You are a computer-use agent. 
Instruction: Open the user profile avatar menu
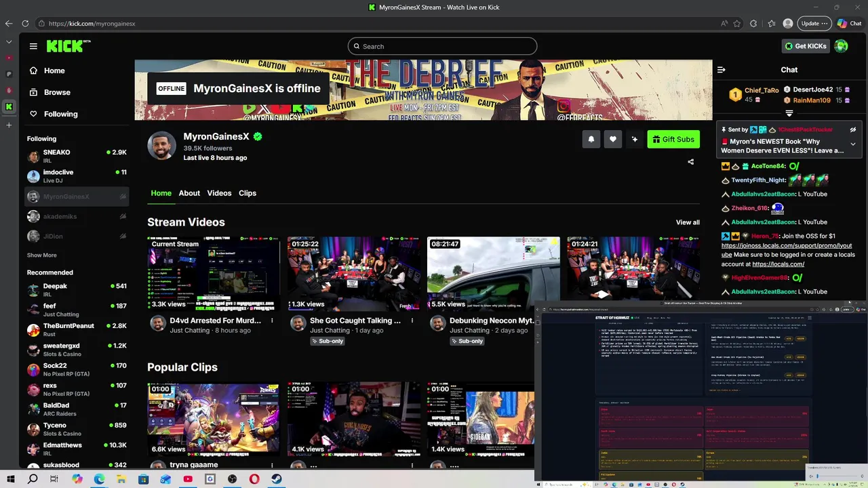click(842, 46)
